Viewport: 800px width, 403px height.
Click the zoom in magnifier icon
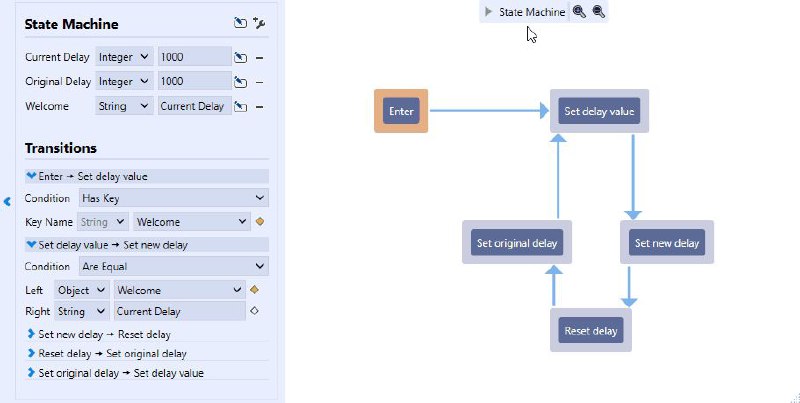click(x=579, y=12)
